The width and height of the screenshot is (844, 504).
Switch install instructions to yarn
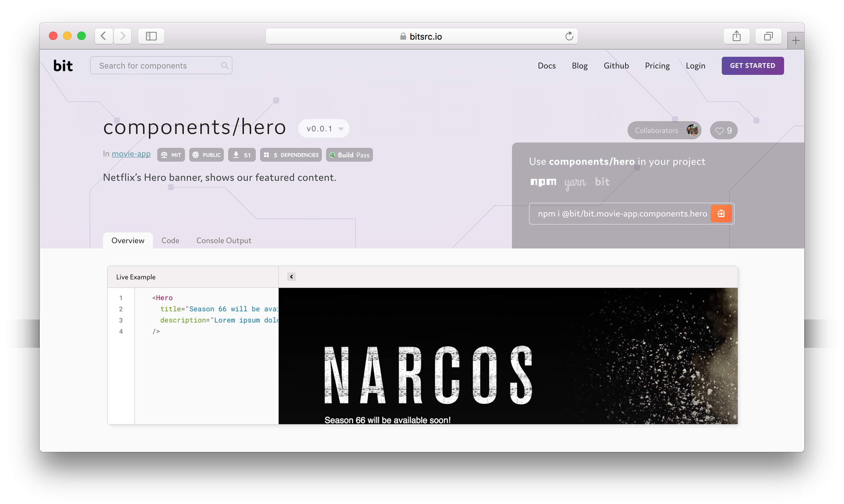(575, 182)
